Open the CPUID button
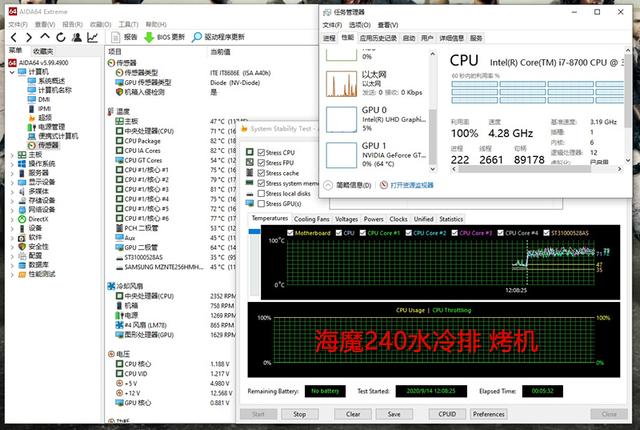The image size is (640, 430). (447, 414)
